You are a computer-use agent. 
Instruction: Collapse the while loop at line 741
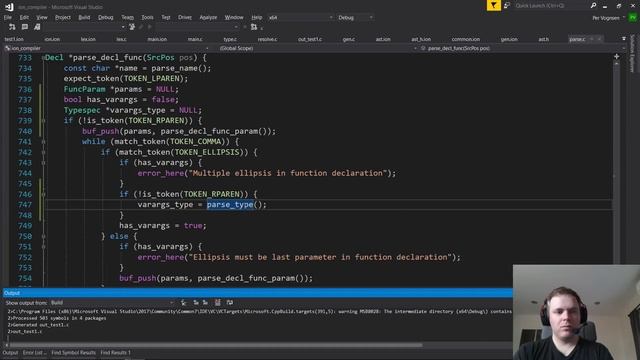coord(43,142)
